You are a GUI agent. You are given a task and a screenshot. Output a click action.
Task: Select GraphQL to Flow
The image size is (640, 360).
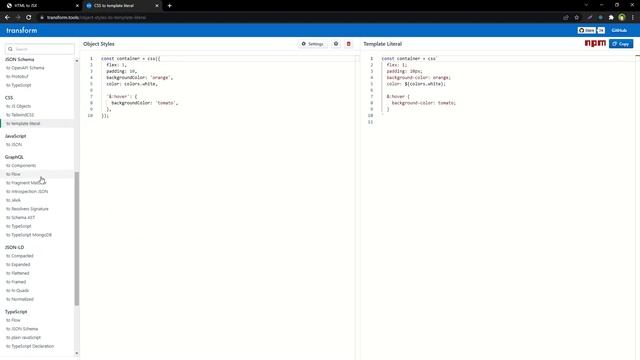[13, 174]
